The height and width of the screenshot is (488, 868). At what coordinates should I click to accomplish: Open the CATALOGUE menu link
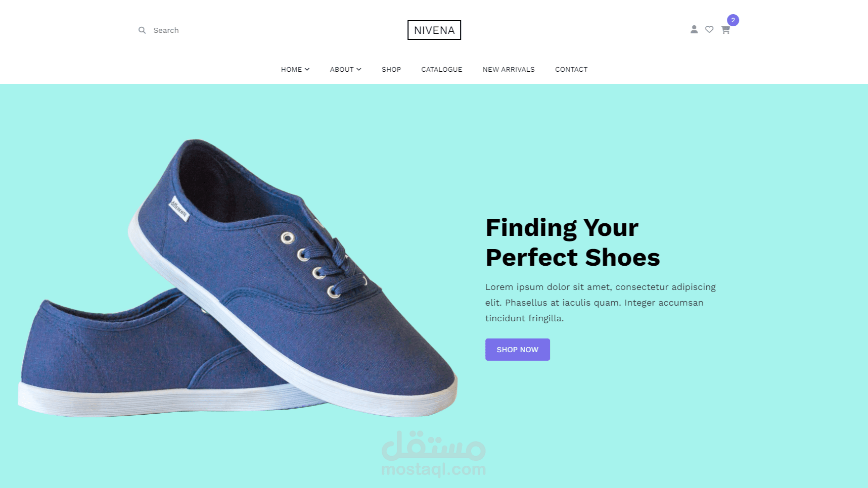(442, 69)
